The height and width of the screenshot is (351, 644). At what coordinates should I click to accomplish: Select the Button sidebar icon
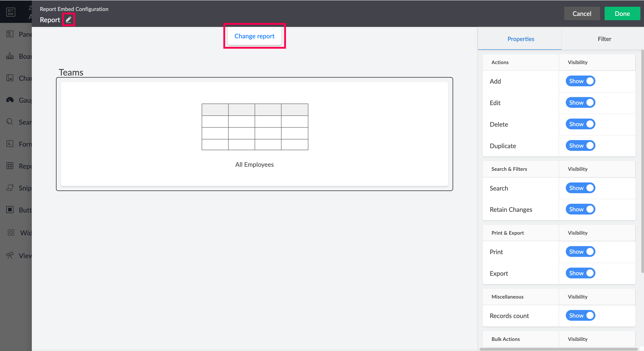point(10,210)
